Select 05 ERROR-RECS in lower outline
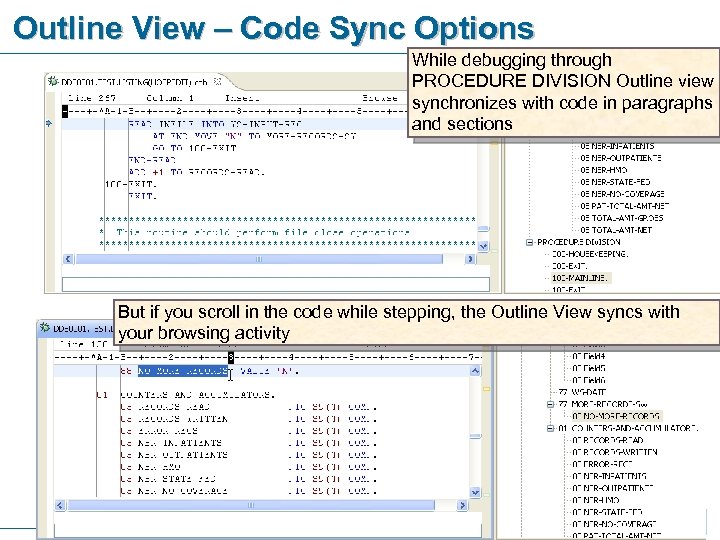 point(602,464)
